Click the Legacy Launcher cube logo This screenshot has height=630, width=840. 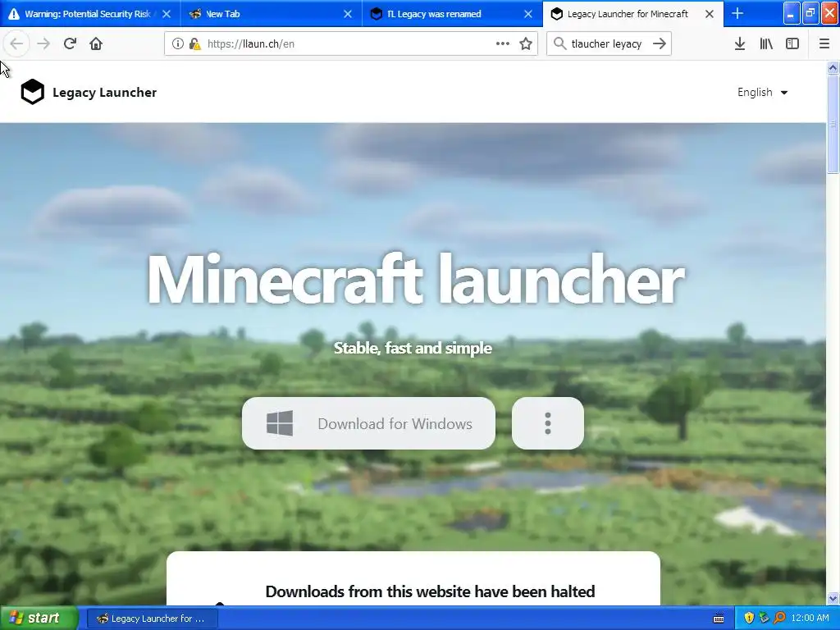coord(32,92)
